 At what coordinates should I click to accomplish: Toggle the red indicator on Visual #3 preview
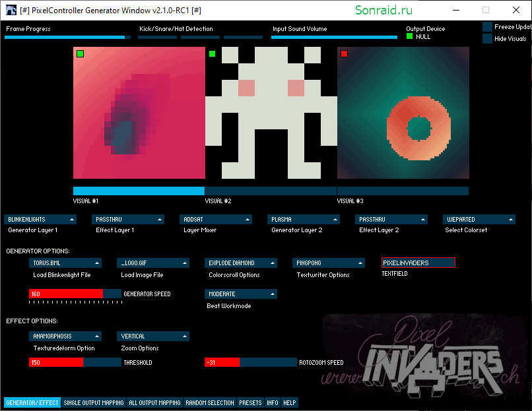tap(344, 53)
